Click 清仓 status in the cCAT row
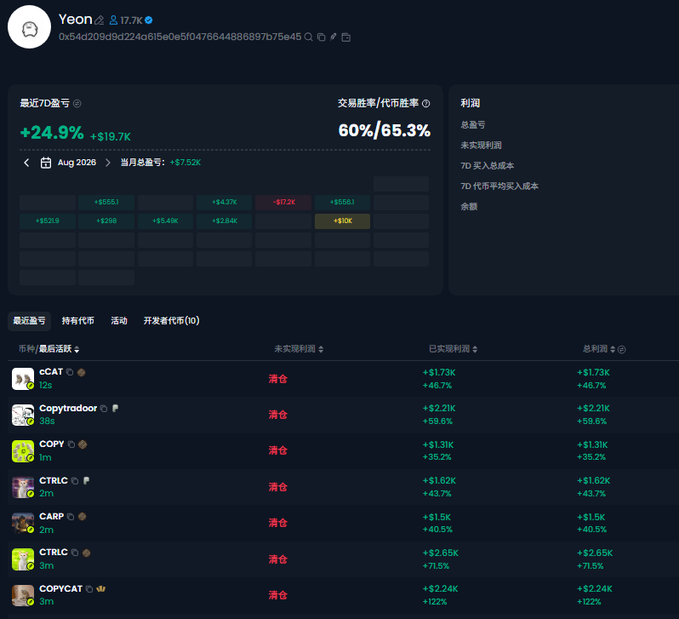 (278, 379)
